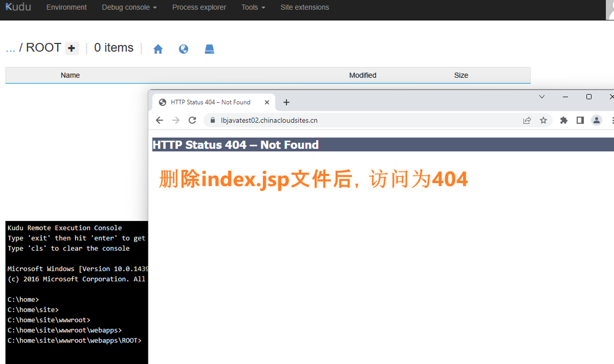Open browser extensions puzzle icon

click(x=563, y=120)
